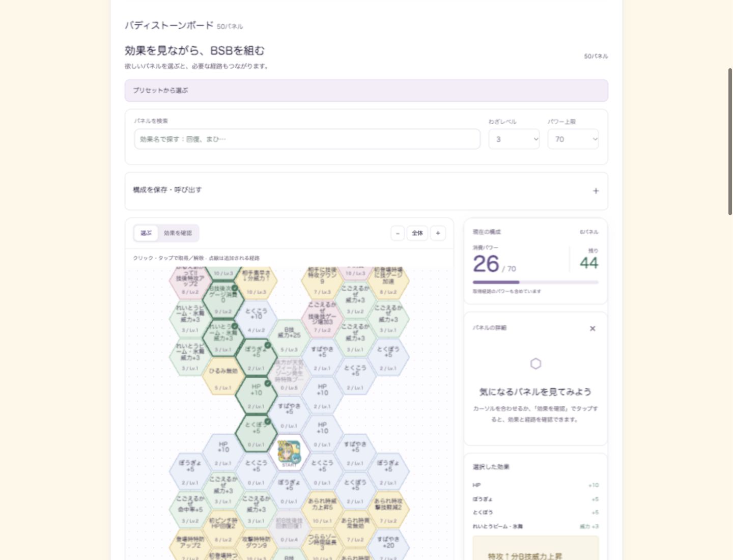The image size is (733, 560).
Task: Switch to 選ぶ mode
Action: tap(146, 233)
